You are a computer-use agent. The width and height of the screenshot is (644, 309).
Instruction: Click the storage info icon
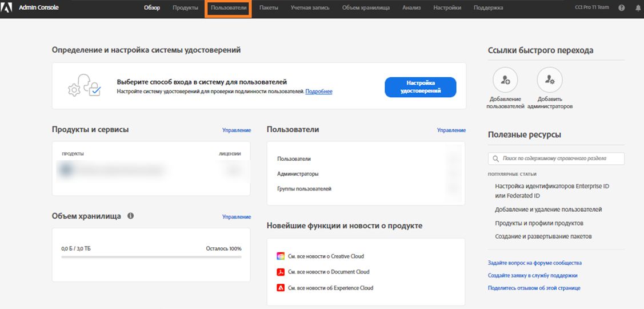[131, 216]
